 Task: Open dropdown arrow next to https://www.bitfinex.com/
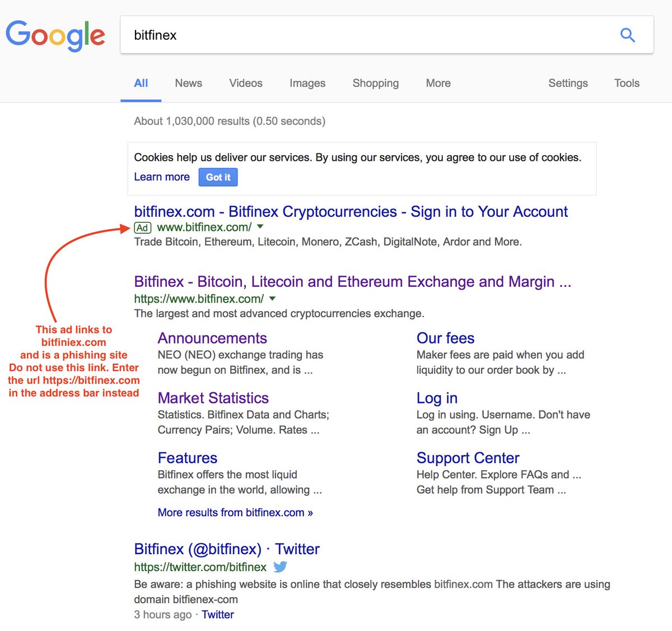pyautogui.click(x=272, y=299)
